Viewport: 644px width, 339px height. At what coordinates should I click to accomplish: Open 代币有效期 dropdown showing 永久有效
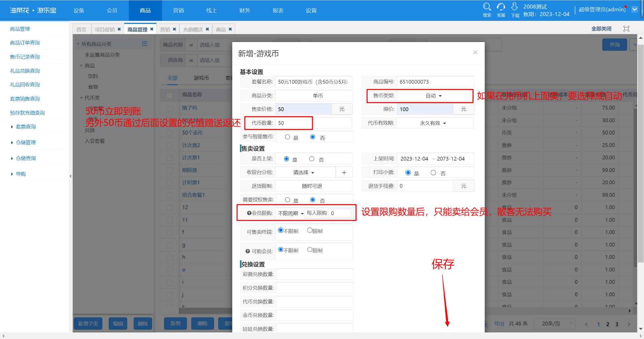435,123
